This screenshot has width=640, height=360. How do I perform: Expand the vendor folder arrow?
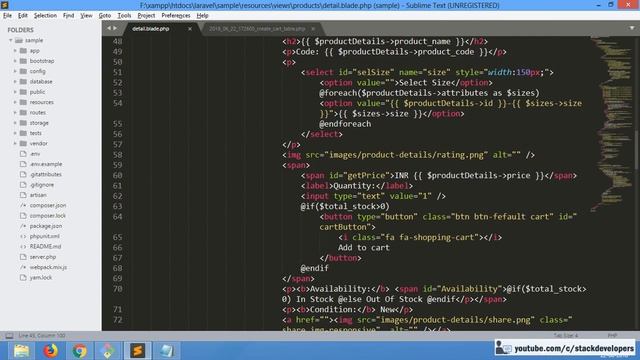click(15, 143)
